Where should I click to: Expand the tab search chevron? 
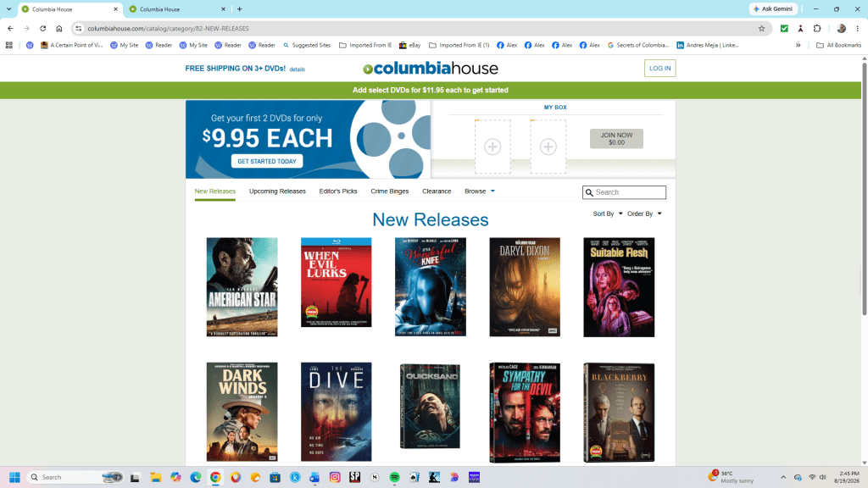8,8
